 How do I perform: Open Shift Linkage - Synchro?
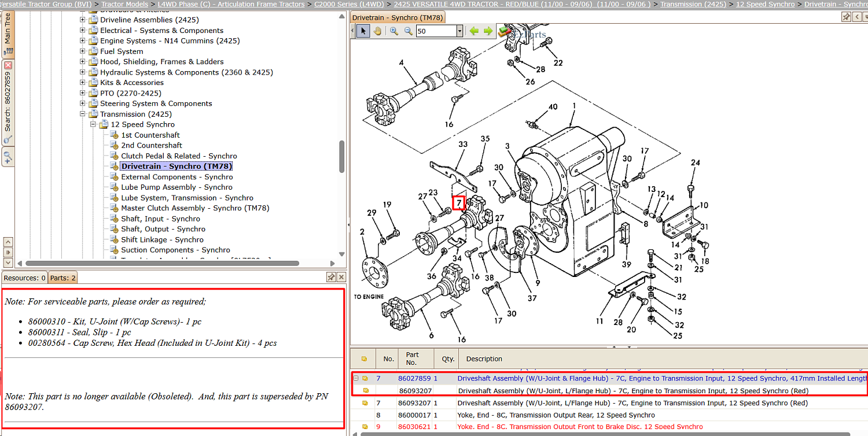[162, 239]
